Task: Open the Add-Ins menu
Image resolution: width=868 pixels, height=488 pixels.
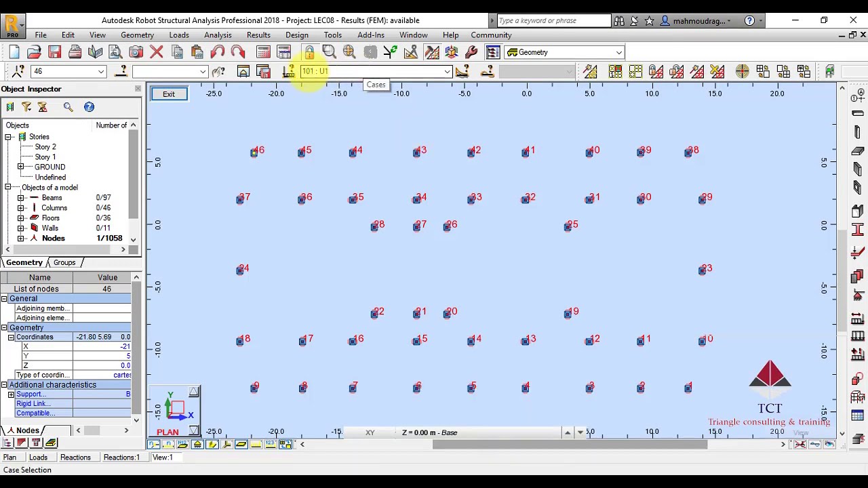Action: tap(371, 35)
